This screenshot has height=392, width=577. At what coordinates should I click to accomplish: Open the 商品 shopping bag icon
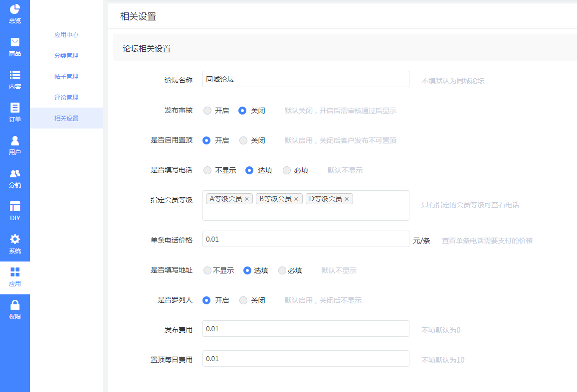[x=15, y=42]
